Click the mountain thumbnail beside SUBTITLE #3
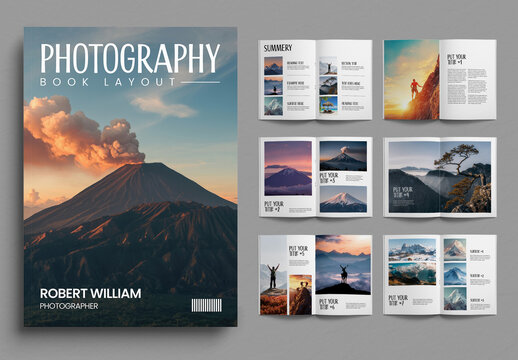The width and height of the screenshot is (518, 360). point(455,299)
